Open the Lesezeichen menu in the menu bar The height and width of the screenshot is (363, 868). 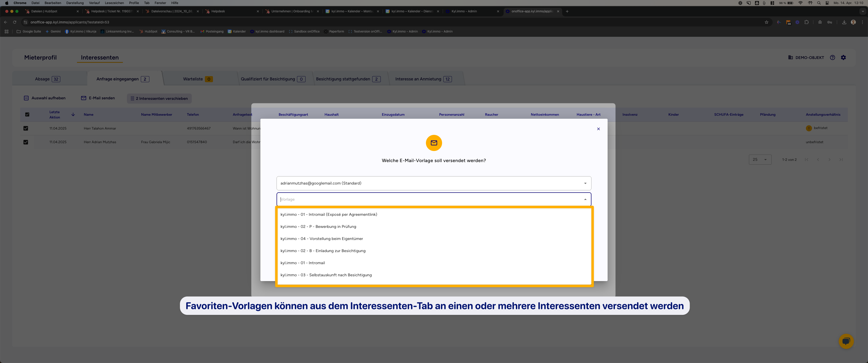(114, 3)
